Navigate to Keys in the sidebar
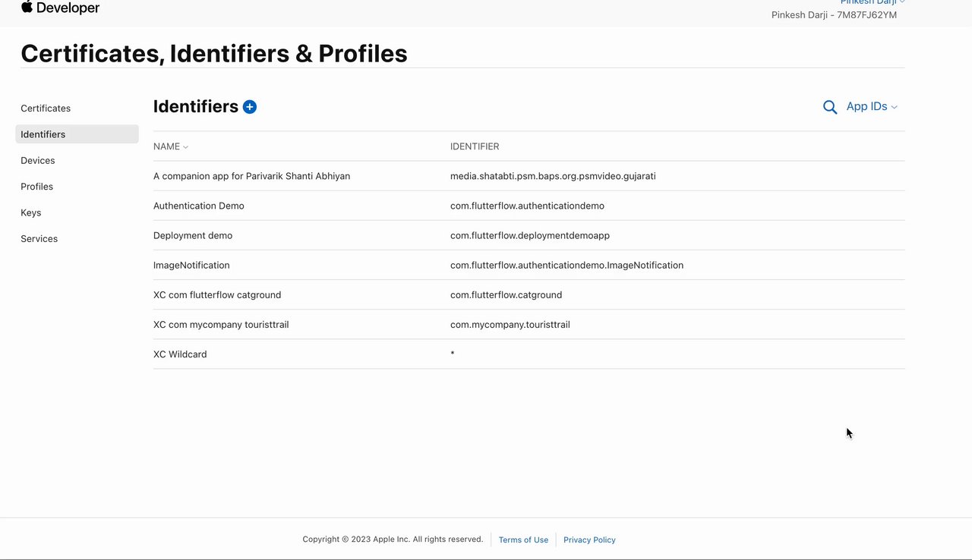This screenshot has height=560, width=972. 31,213
